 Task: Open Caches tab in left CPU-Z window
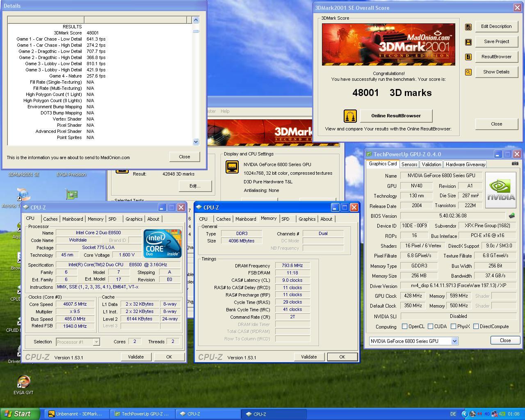point(50,219)
